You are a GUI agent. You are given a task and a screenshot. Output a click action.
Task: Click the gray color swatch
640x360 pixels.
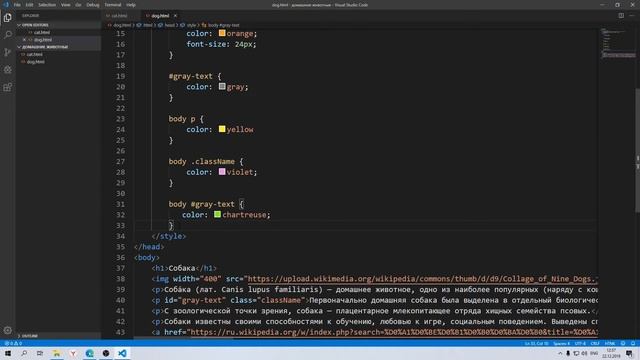[222, 86]
